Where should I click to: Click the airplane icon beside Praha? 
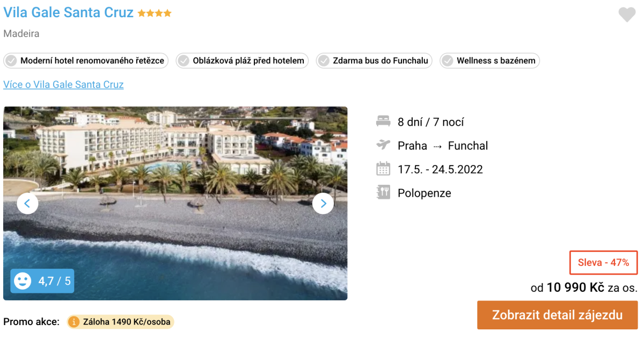click(x=383, y=145)
